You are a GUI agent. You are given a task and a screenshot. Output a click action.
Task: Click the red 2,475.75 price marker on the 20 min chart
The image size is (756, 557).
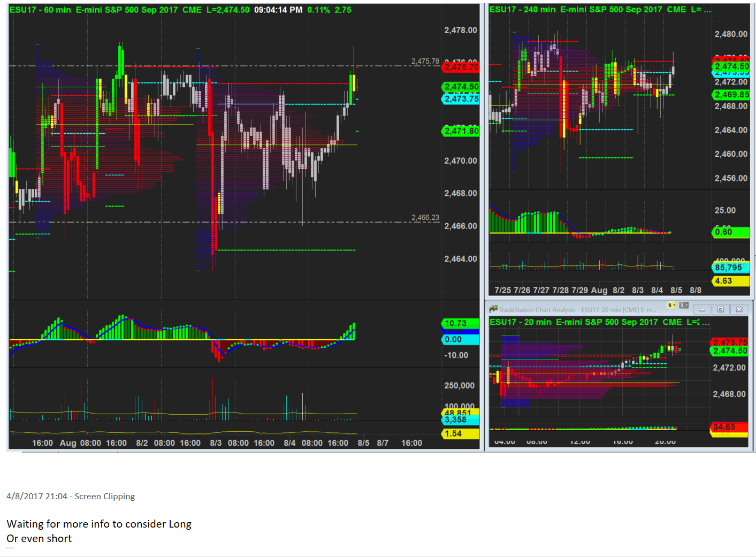click(730, 342)
